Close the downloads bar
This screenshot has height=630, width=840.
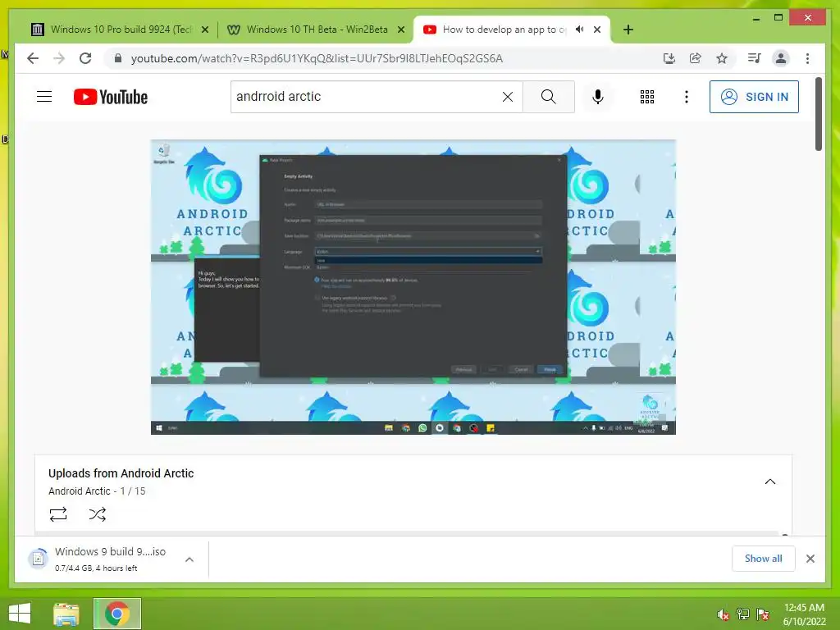tap(810, 559)
